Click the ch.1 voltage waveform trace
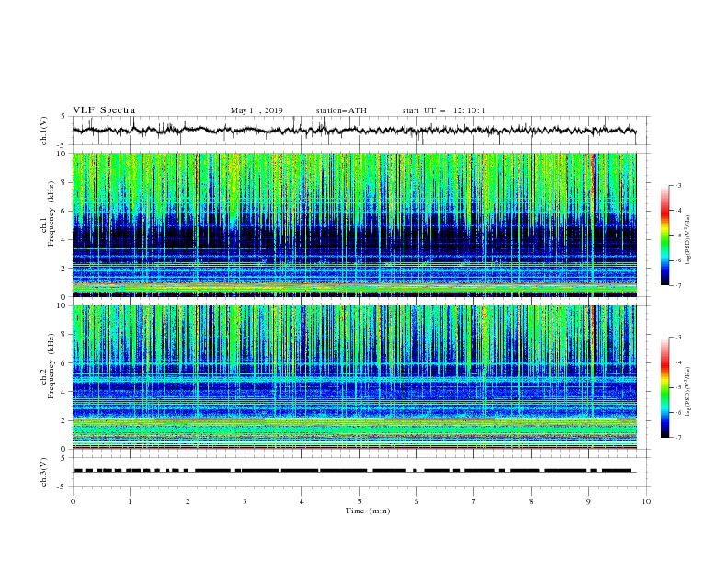This screenshot has width=728, height=563. (354, 130)
